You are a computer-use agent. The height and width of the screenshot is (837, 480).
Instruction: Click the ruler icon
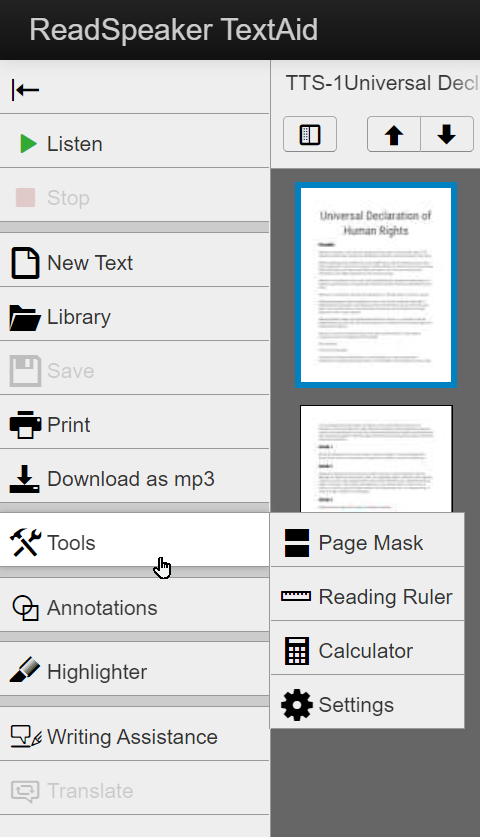point(296,596)
